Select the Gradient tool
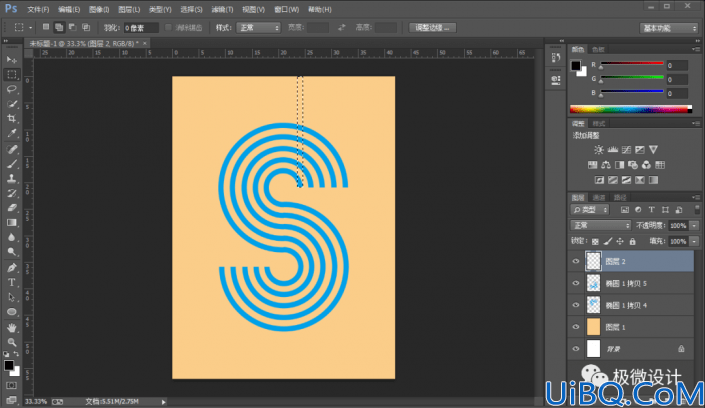 pyautogui.click(x=12, y=223)
